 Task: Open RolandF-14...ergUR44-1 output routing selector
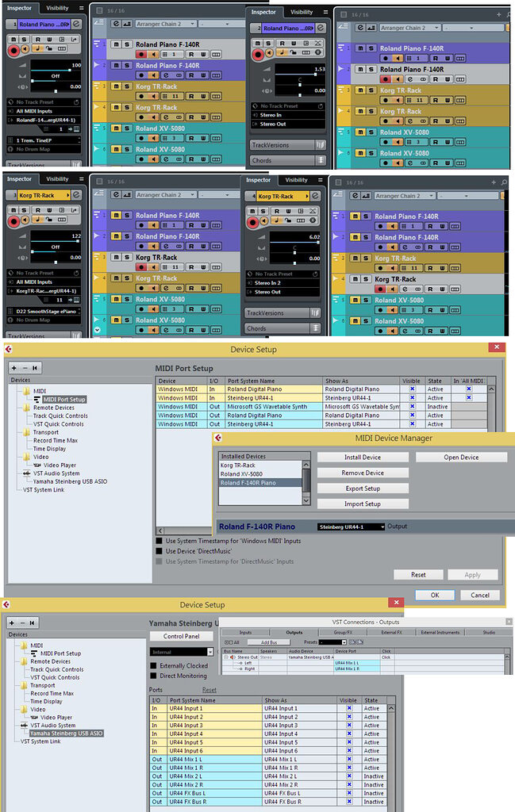pos(45,121)
